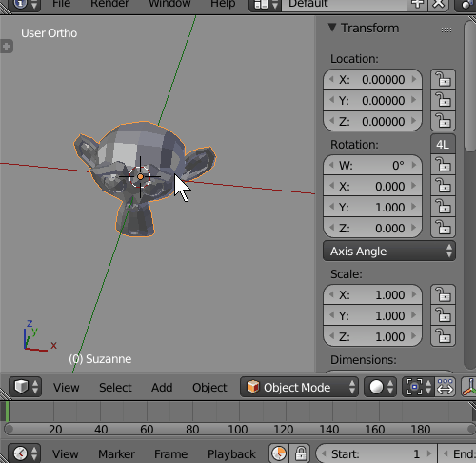
Task: Open the Help menu
Action: [x=223, y=4]
